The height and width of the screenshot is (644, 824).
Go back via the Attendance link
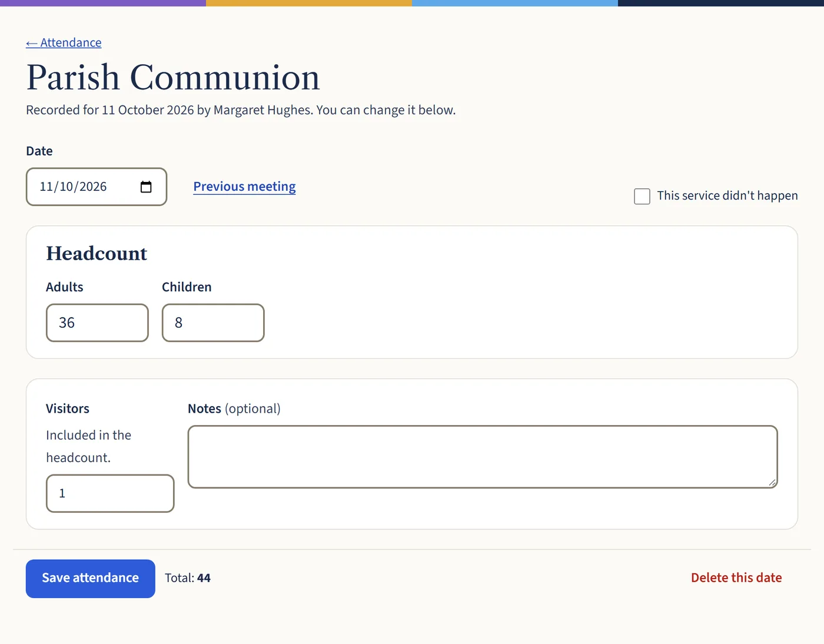(x=64, y=42)
